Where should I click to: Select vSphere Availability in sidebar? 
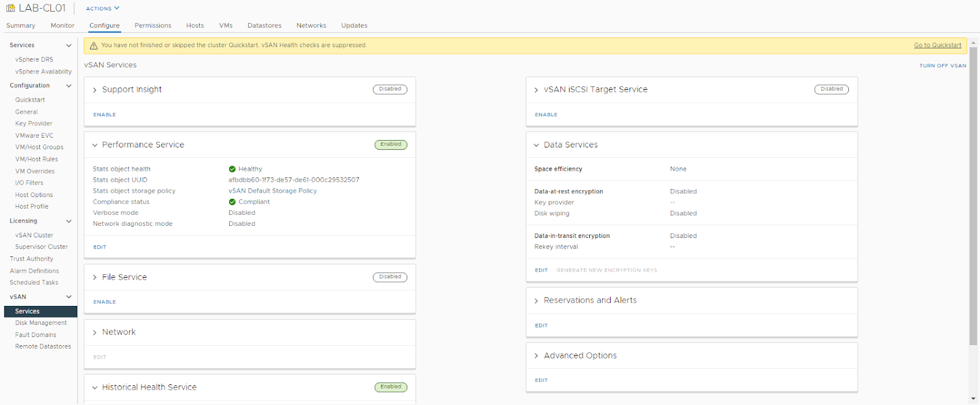coord(43,72)
